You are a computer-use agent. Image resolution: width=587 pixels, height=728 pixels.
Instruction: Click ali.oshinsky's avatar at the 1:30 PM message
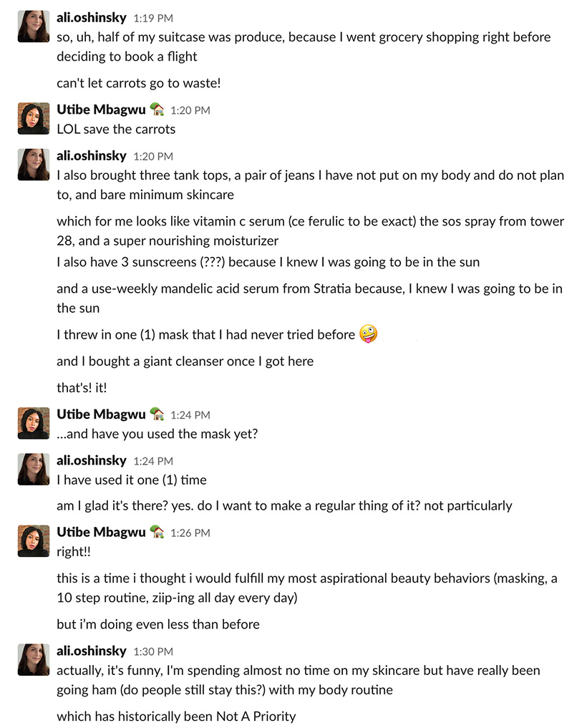pos(34,660)
